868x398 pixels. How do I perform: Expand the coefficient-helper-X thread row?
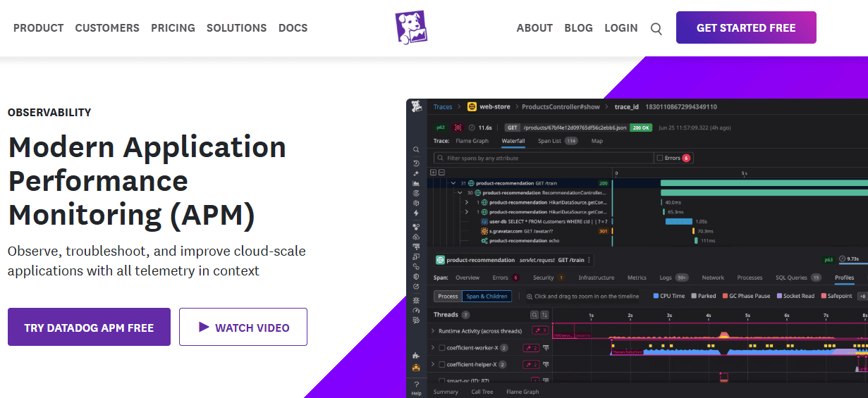pyautogui.click(x=433, y=365)
